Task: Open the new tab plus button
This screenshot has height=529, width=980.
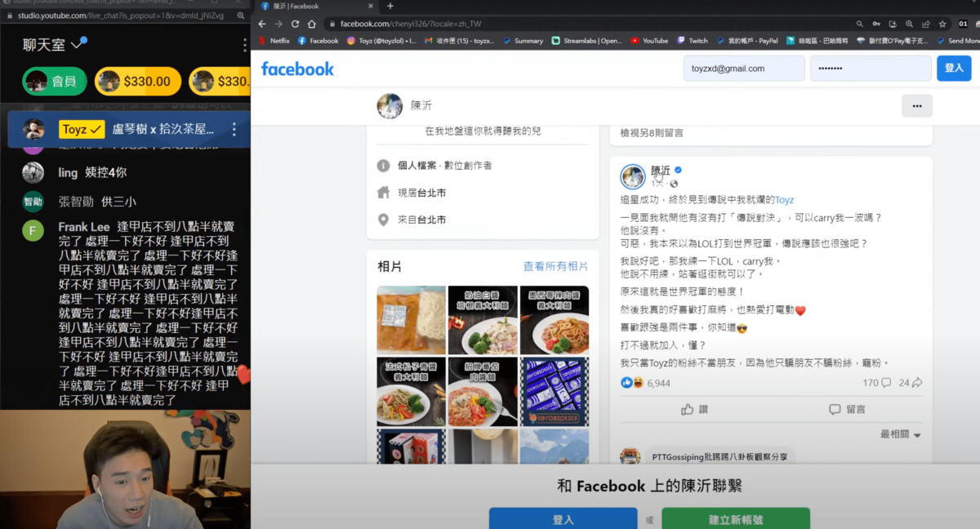Action: click(390, 6)
